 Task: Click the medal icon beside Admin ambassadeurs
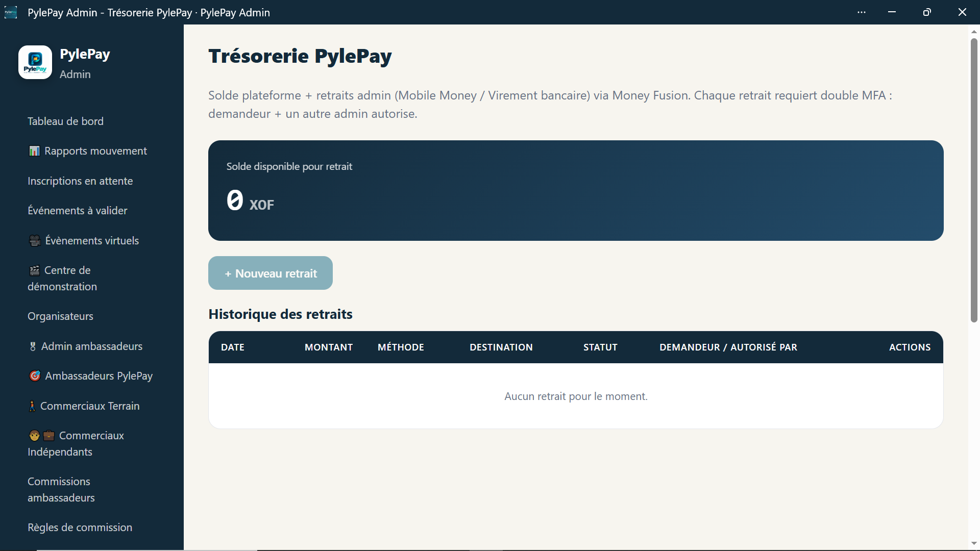point(33,346)
